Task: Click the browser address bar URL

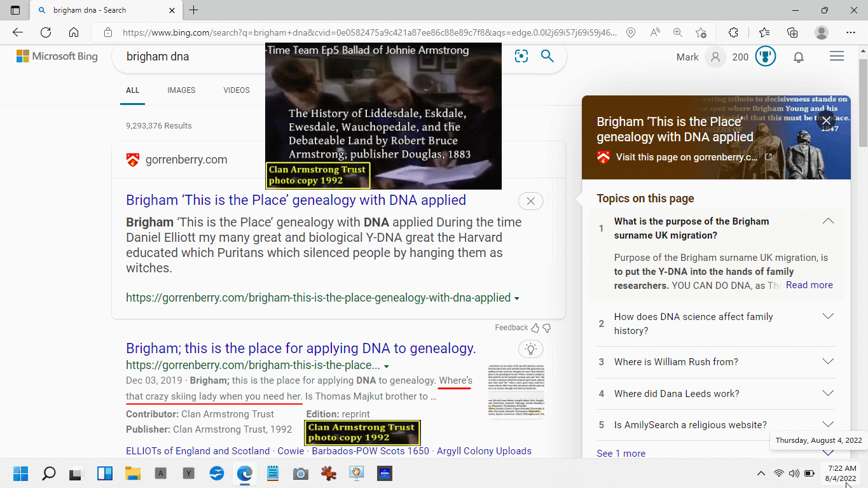Action: pyautogui.click(x=369, y=32)
